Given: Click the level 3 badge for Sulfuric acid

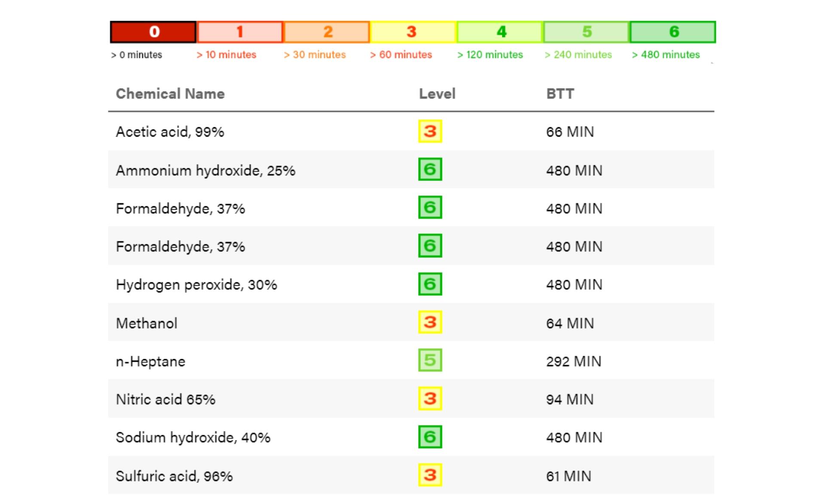Looking at the screenshot, I should (430, 475).
